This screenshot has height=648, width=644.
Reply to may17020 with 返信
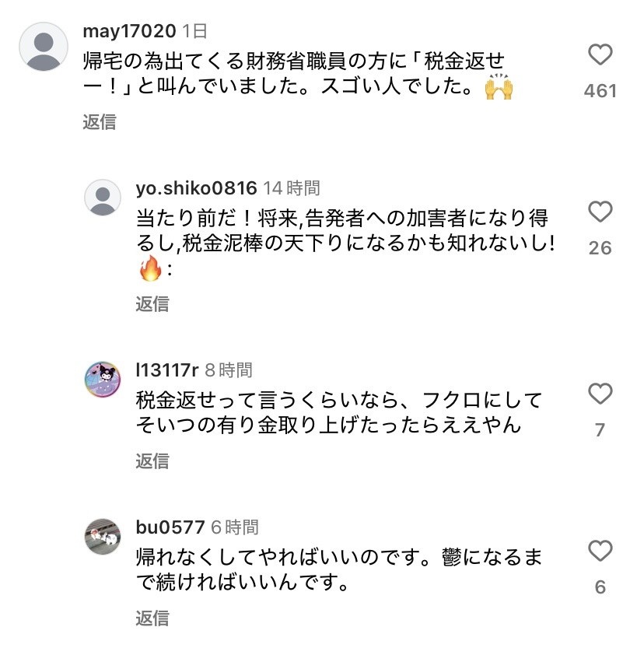[100, 122]
